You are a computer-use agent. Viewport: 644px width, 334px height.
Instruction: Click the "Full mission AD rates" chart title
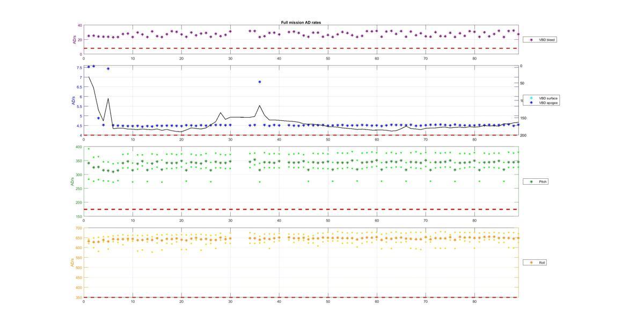click(301, 23)
